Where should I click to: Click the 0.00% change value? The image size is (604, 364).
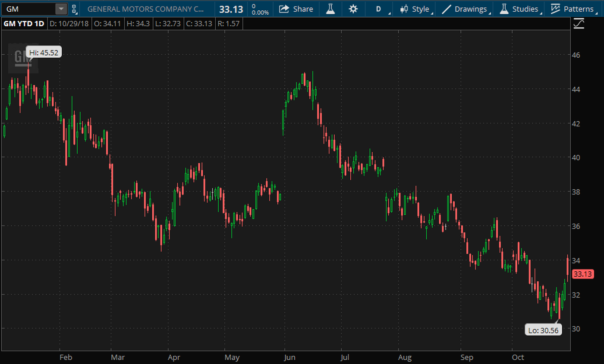(x=260, y=13)
